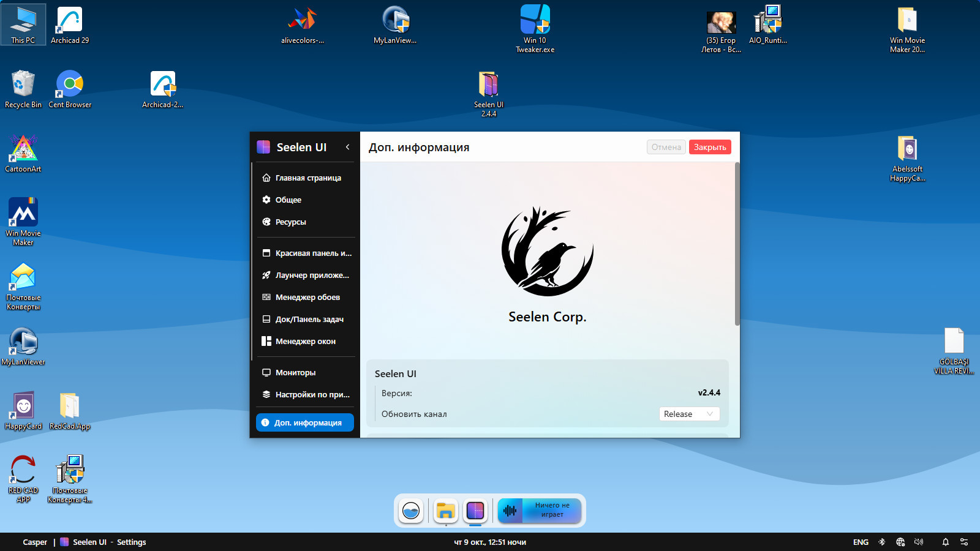The height and width of the screenshot is (551, 980).
Task: Click the Ничего не играет media widget
Action: (x=540, y=510)
